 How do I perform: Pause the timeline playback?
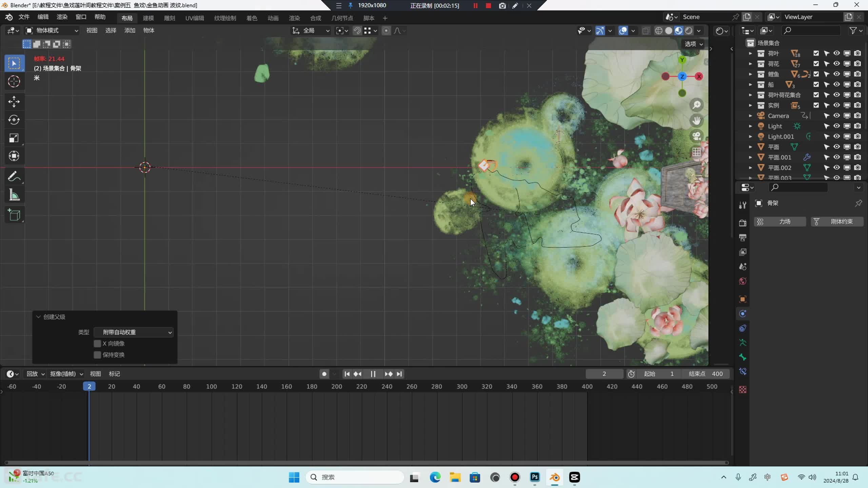[x=373, y=374]
